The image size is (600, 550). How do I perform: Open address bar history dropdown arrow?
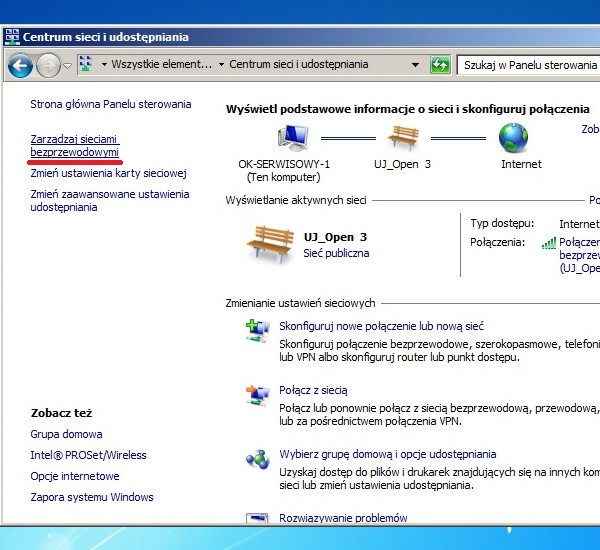tap(417, 65)
